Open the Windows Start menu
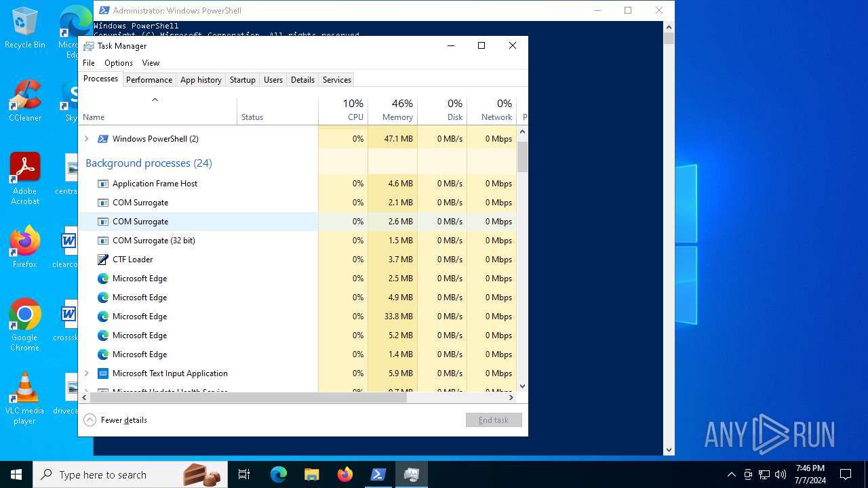 pos(16,474)
